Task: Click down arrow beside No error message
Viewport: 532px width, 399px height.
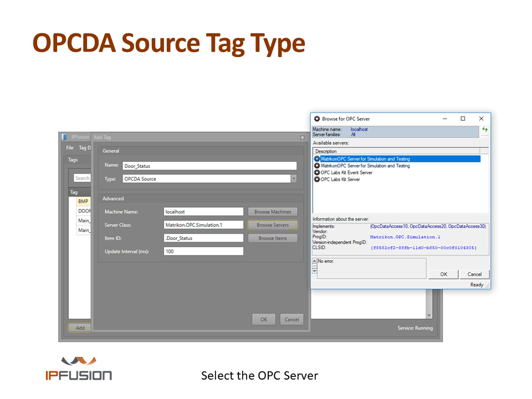Action: 315,271
